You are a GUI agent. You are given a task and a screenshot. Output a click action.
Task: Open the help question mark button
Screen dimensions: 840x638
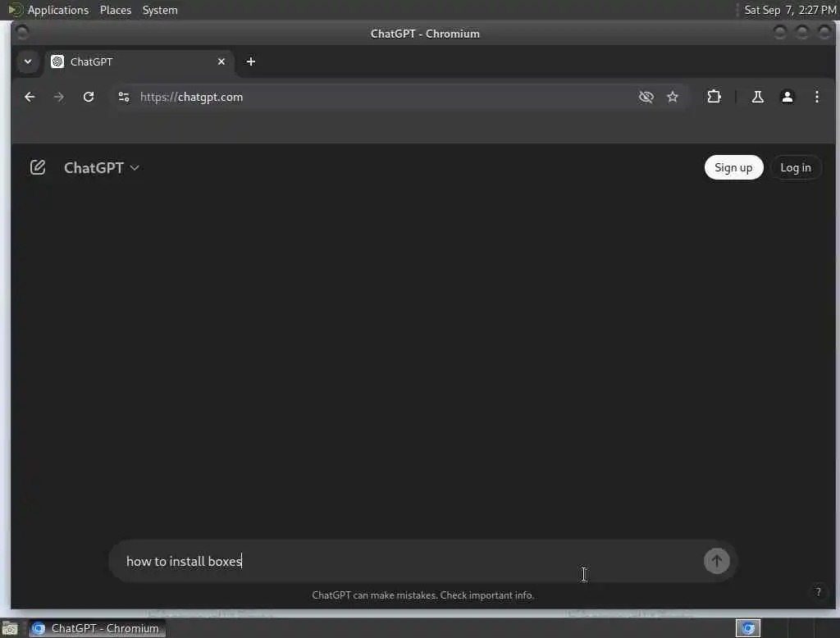[x=818, y=591]
